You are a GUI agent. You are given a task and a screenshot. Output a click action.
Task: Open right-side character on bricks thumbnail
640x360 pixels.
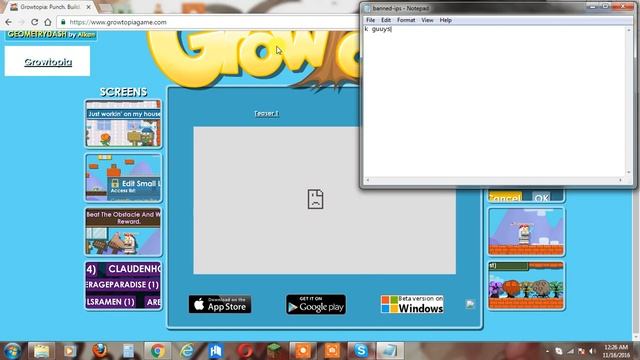[x=526, y=232]
